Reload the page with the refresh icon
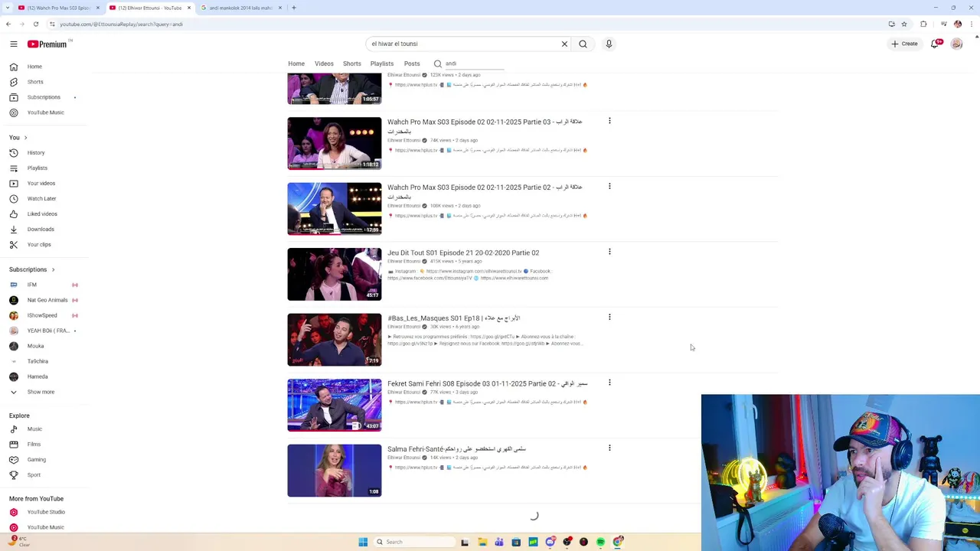This screenshot has height=551, width=980. click(x=35, y=24)
